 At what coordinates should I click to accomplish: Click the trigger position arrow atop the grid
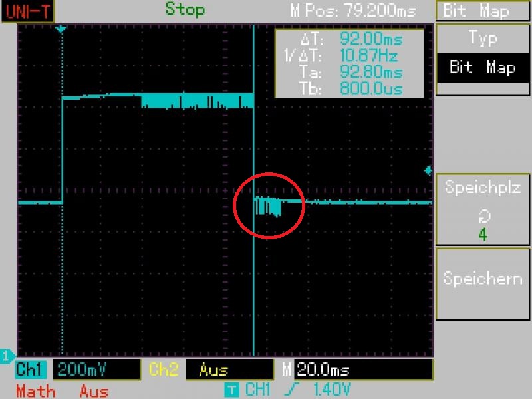coord(61,29)
